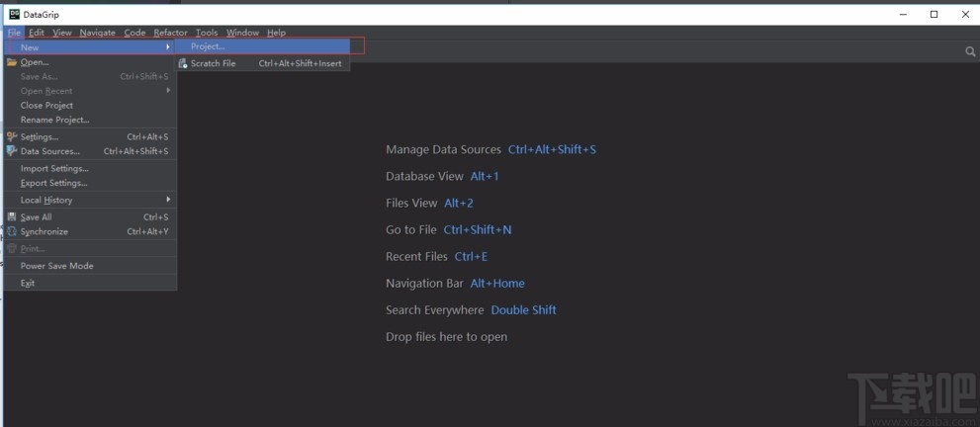Exit the application via File menu
Screen dimensions: 980x427
point(28,283)
